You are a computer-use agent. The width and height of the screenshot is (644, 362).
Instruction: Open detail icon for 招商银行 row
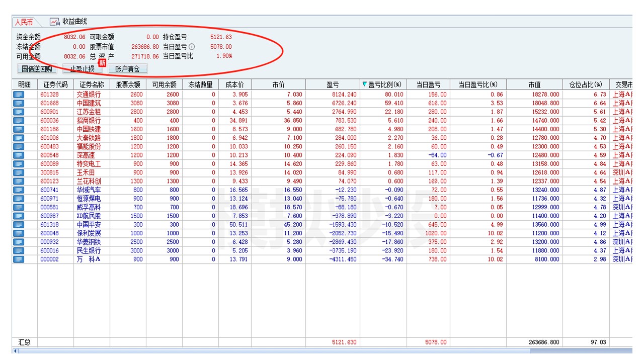point(19,121)
